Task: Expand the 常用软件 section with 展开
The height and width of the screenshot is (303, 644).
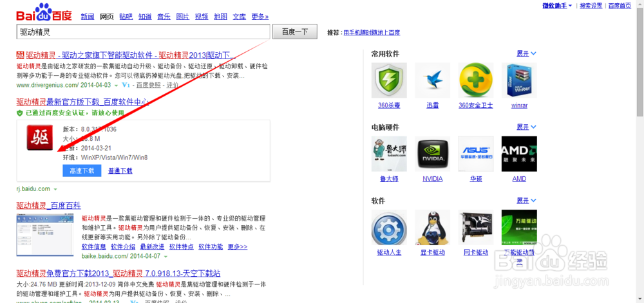Action: coord(526,53)
